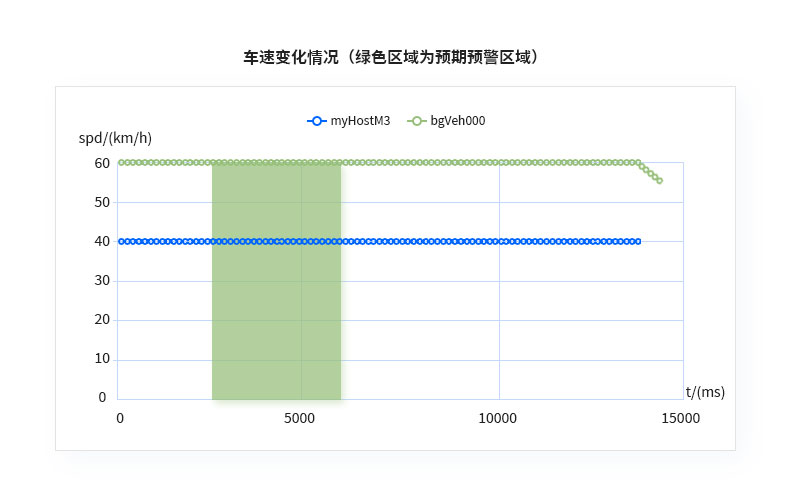This screenshot has height=489, width=790.
Task: Click the 40 tick on the y-axis
Action: point(102,241)
